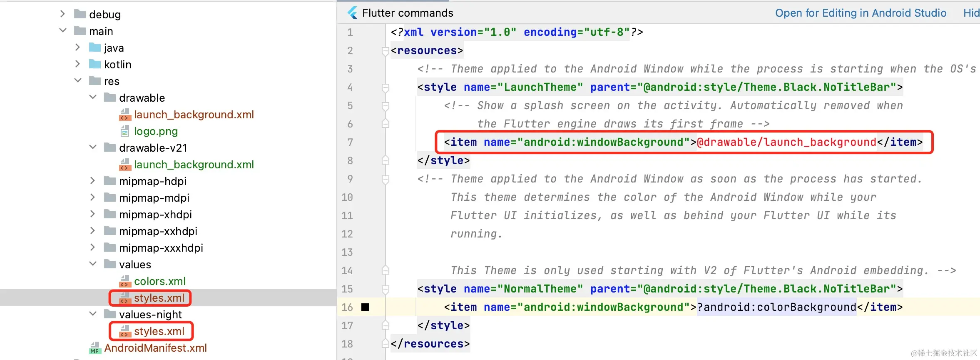
Task: Expand the mipmap-xhdpi folder
Action: click(92, 214)
